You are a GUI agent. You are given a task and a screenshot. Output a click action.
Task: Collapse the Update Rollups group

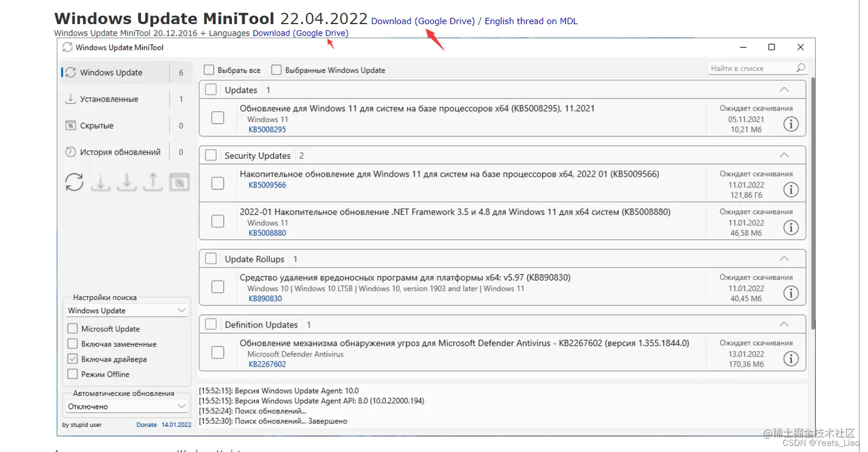click(x=784, y=259)
